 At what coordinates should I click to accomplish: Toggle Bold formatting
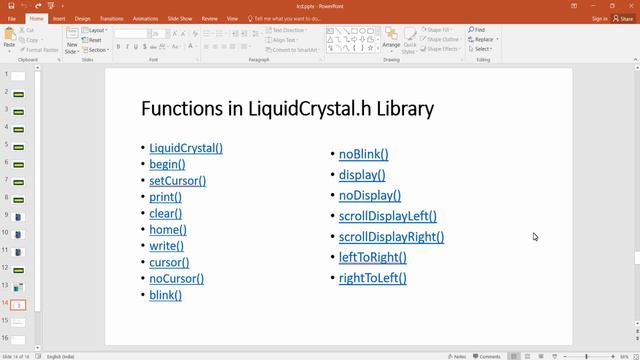point(118,47)
